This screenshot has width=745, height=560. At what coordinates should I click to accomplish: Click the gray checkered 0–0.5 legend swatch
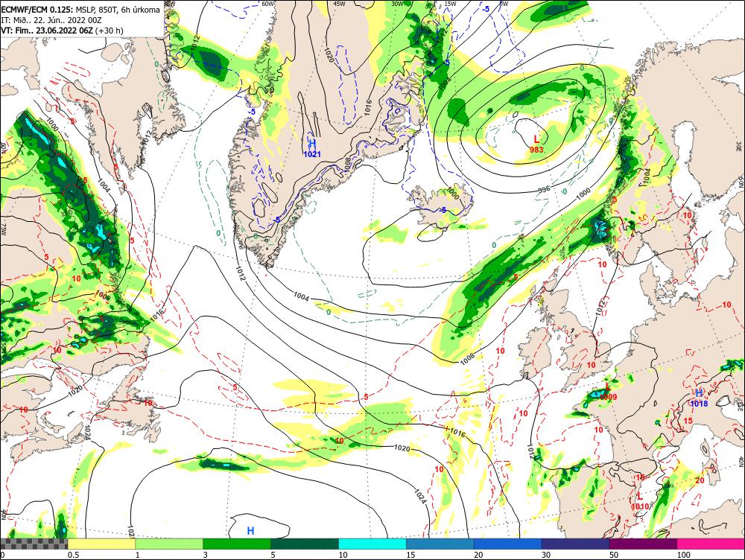(x=34, y=544)
